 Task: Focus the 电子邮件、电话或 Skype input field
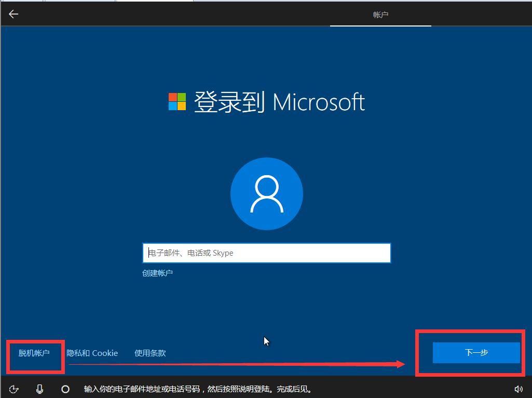266,253
